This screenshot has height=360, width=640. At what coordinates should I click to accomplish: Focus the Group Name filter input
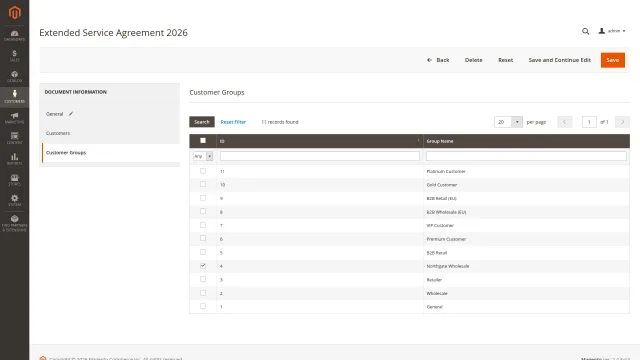(526, 156)
